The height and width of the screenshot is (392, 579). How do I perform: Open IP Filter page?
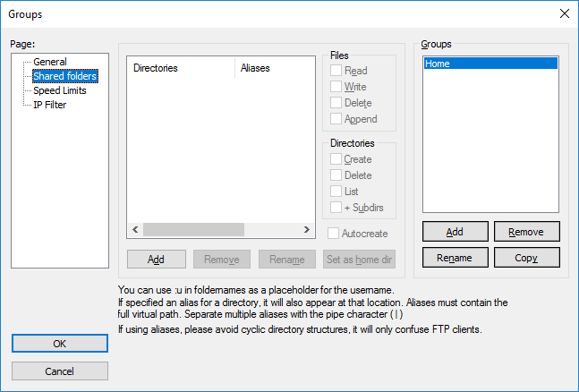tap(50, 105)
